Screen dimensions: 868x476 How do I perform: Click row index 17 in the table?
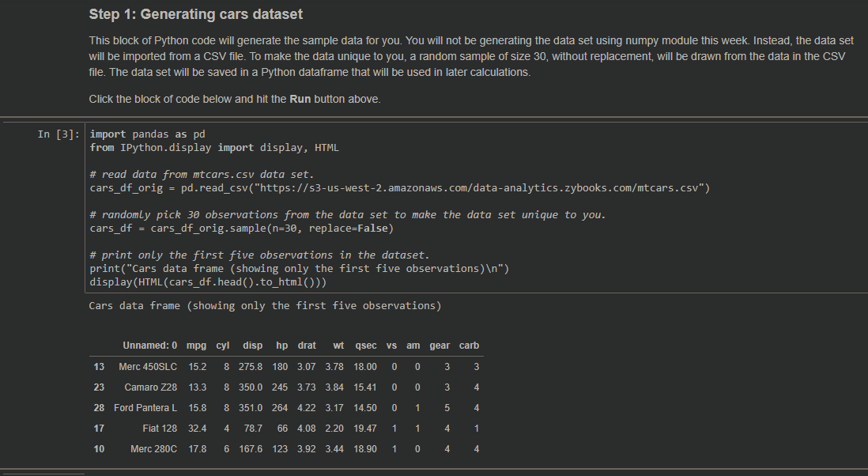pos(99,429)
